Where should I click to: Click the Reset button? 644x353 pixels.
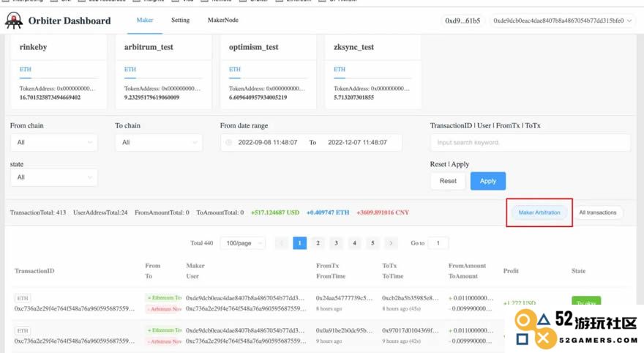(448, 181)
